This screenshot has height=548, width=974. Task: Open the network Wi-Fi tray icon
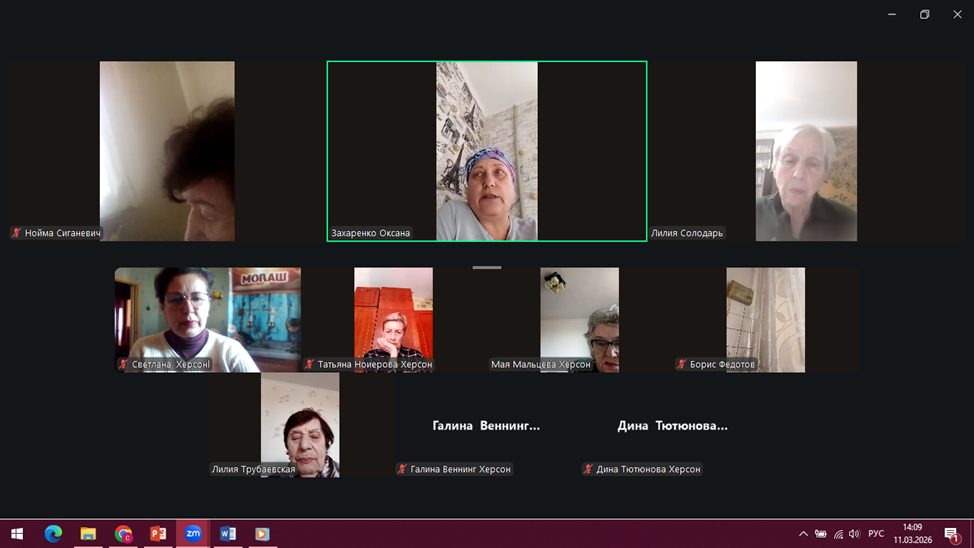[x=838, y=534]
